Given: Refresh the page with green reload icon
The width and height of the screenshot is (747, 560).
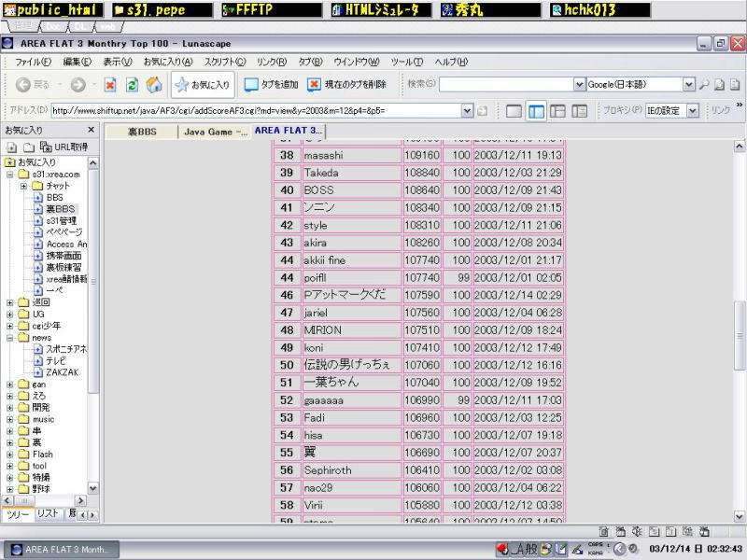Looking at the screenshot, I should tap(132, 85).
